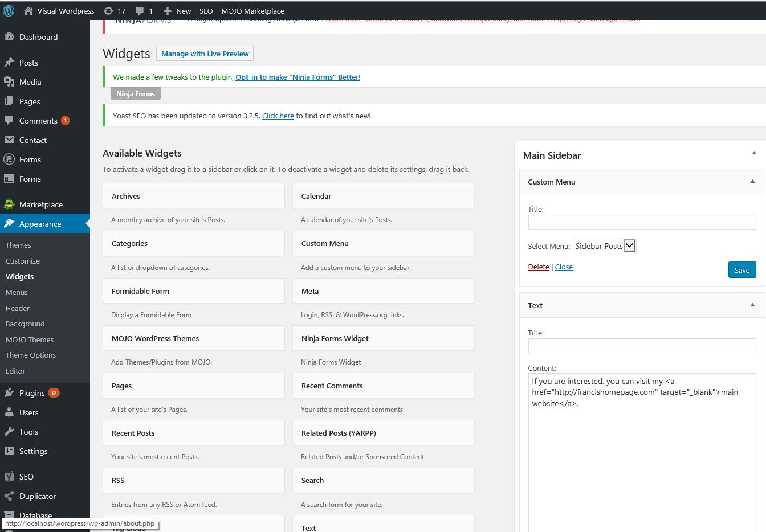Click the Appearance paintbrush icon
This screenshot has width=766, height=532.
(x=9, y=224)
